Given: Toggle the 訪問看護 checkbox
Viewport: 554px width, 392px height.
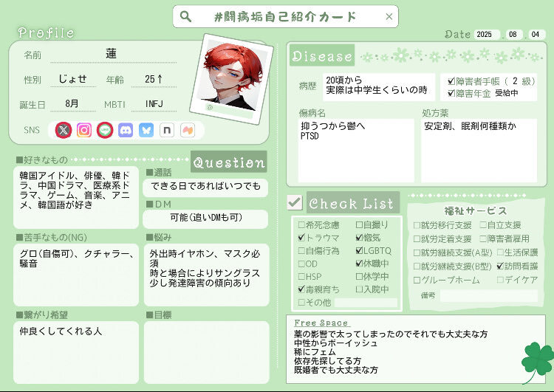Looking at the screenshot, I should pos(501,266).
